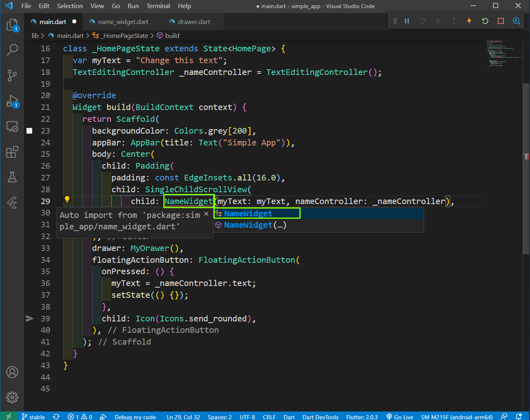
Task: Open the Terminal menu
Action: [158, 6]
